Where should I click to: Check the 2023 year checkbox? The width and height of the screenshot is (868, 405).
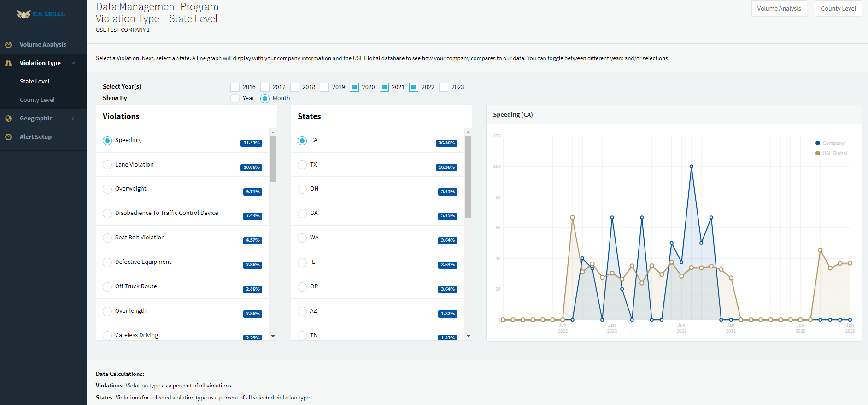(444, 87)
